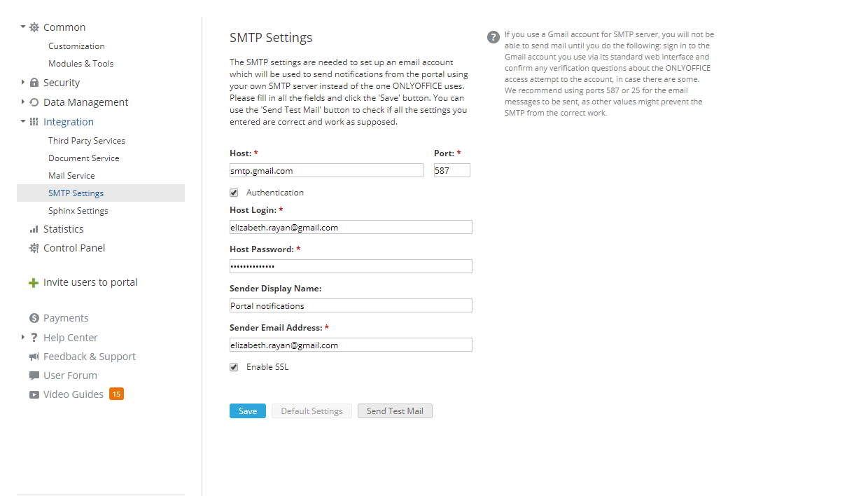Click the Default Settings button
This screenshot has width=868, height=496.
point(311,411)
